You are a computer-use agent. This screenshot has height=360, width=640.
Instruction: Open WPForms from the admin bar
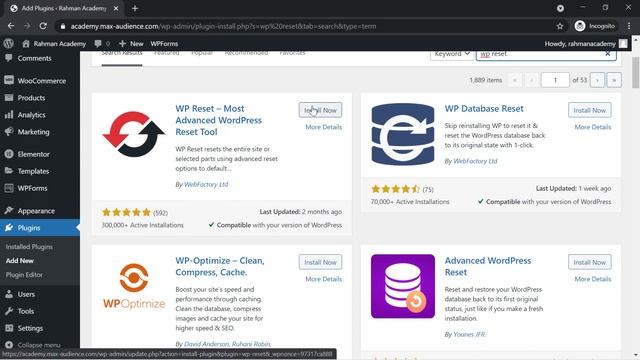tap(164, 44)
